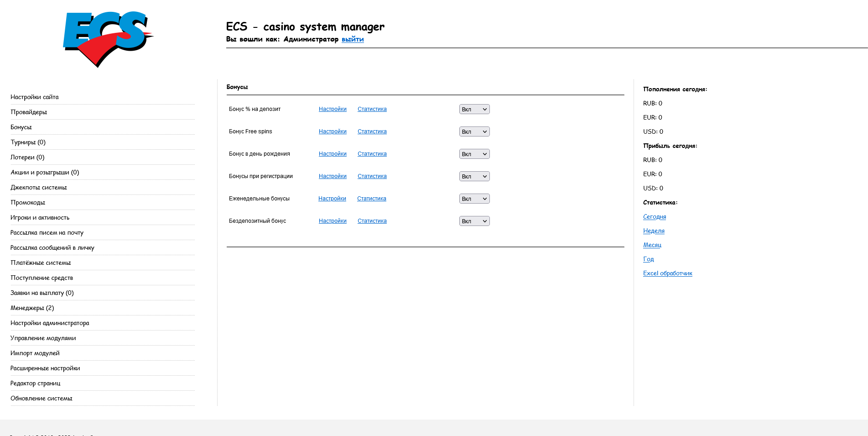Go to Джекпоты системы in sidebar

click(39, 187)
